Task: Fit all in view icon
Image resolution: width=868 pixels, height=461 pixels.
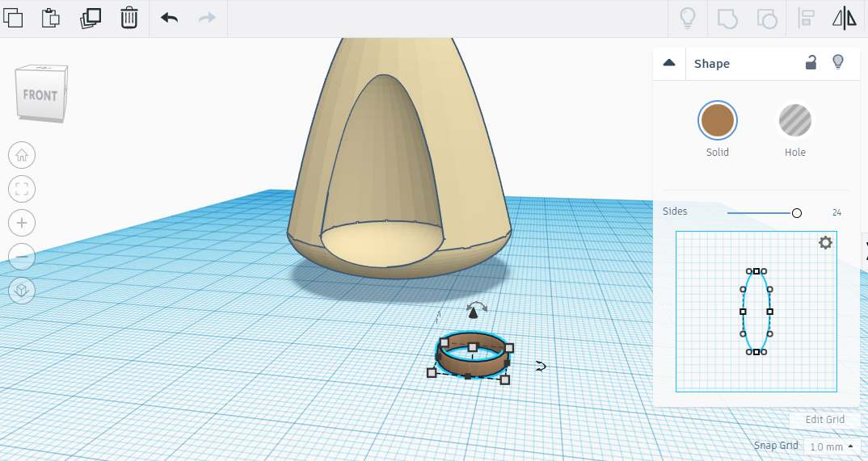Action: tap(22, 189)
